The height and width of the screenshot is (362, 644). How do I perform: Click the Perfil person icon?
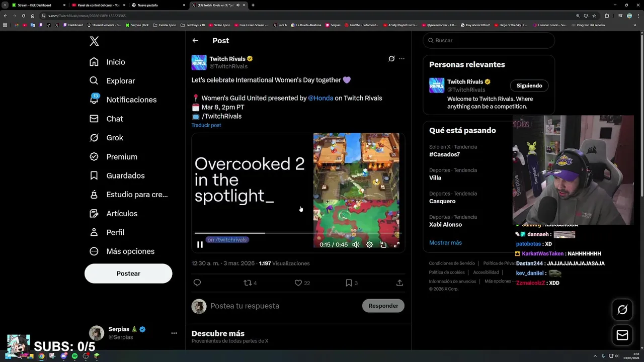[x=94, y=232]
